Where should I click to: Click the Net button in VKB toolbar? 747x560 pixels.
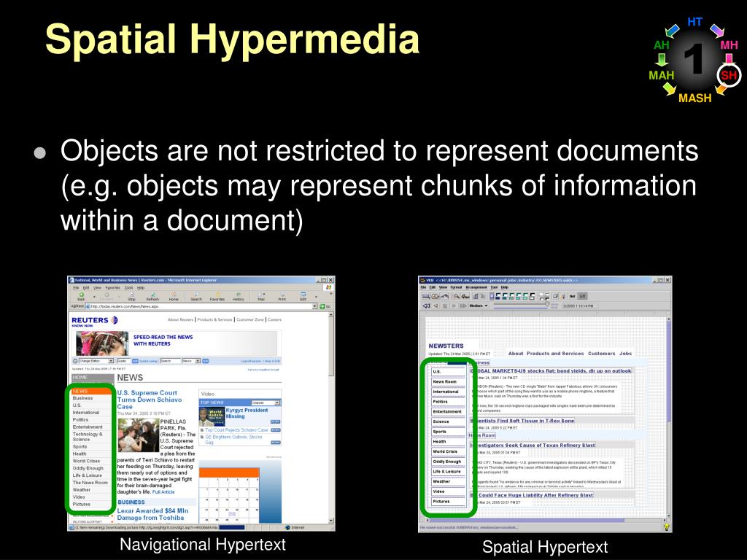[572, 296]
